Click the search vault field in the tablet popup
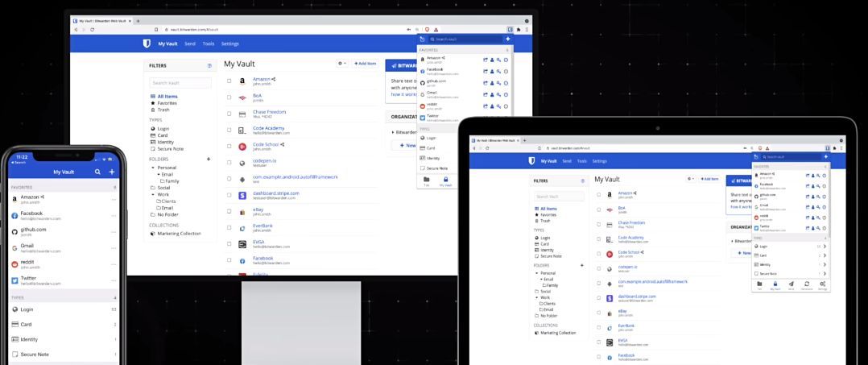The height and width of the screenshot is (365, 868). [x=792, y=157]
